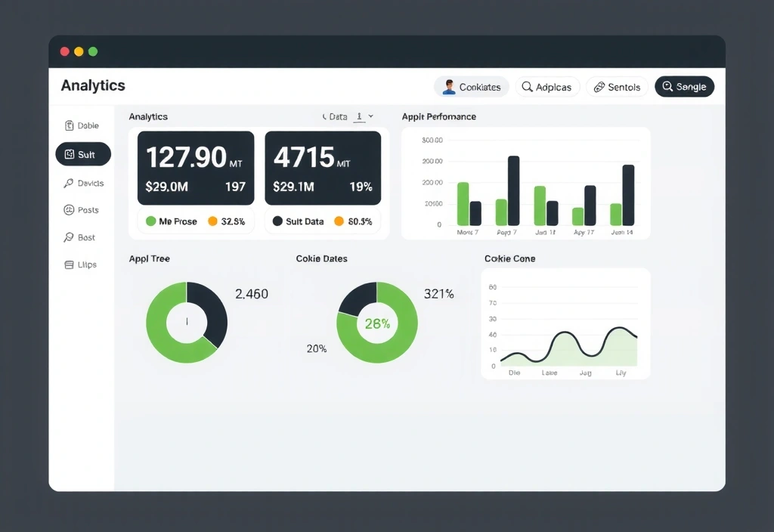Select the Dable icon in the sidebar

coord(71,125)
